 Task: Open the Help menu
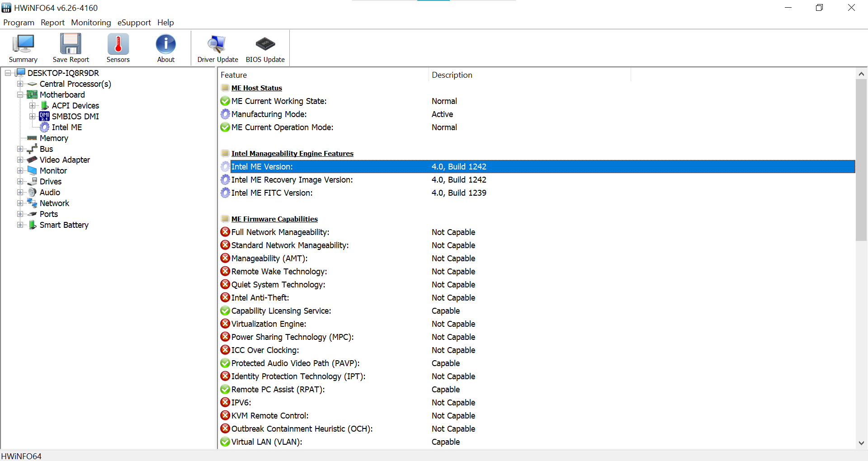click(x=165, y=23)
